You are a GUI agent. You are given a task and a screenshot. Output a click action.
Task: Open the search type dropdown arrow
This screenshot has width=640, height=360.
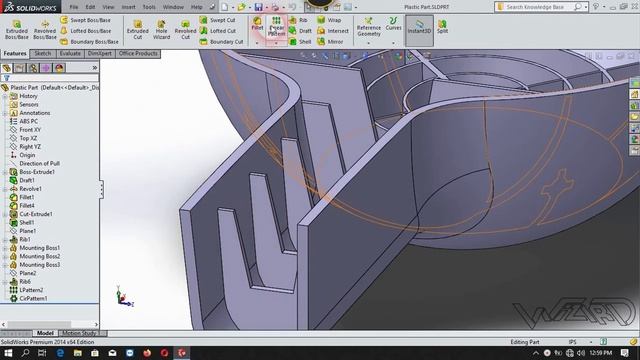pyautogui.click(x=586, y=7)
